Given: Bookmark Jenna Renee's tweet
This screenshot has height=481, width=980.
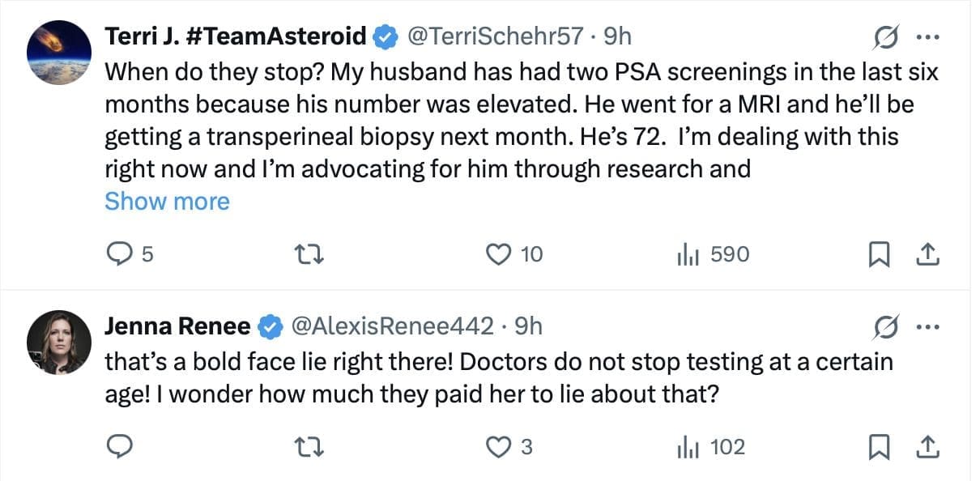Looking at the screenshot, I should click(878, 447).
